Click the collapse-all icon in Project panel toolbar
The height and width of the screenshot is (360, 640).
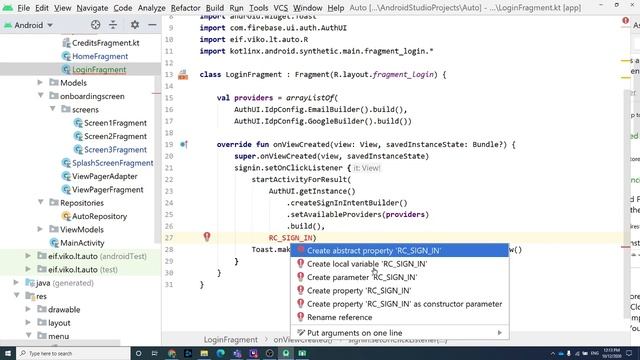click(113, 25)
